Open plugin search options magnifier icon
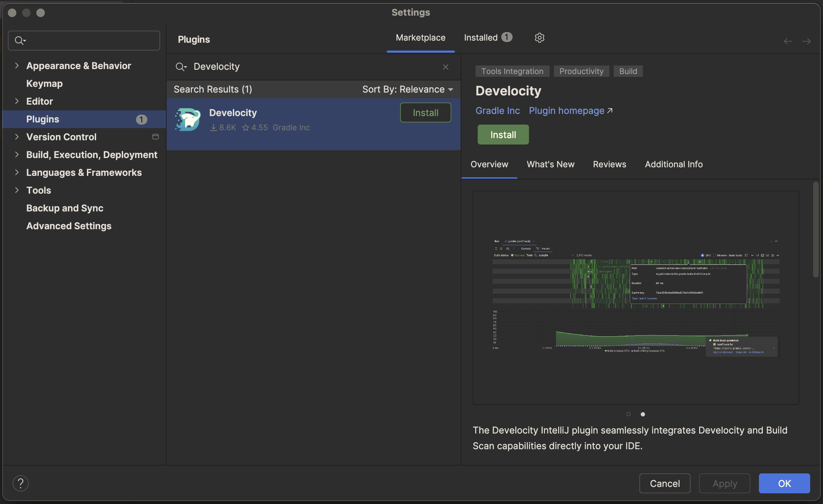Image resolution: width=823 pixels, height=504 pixels. (181, 67)
